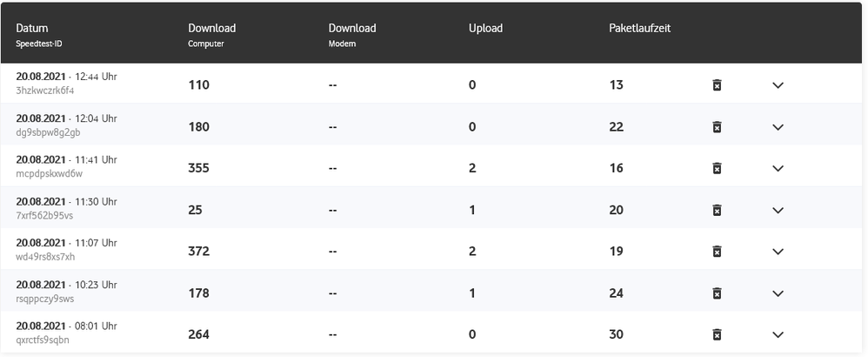Delete the 10:23 Uhr speedtest entry
This screenshot has height=357, width=868.
[717, 293]
